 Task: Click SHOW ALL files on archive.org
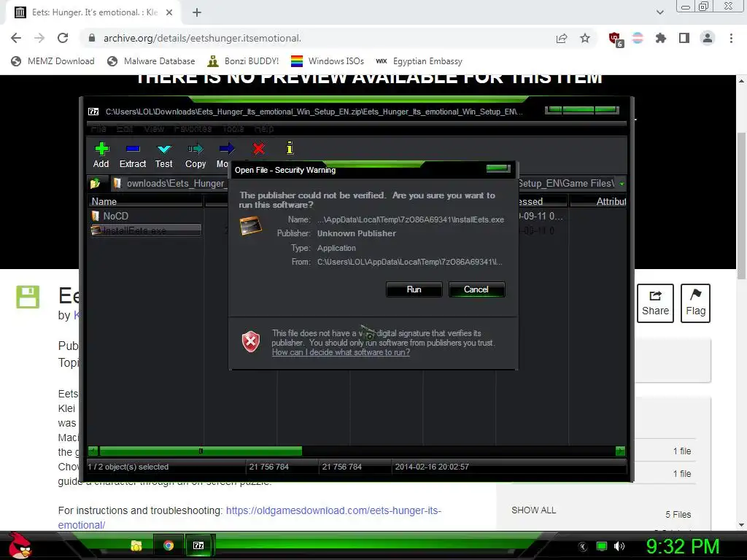[x=533, y=510]
